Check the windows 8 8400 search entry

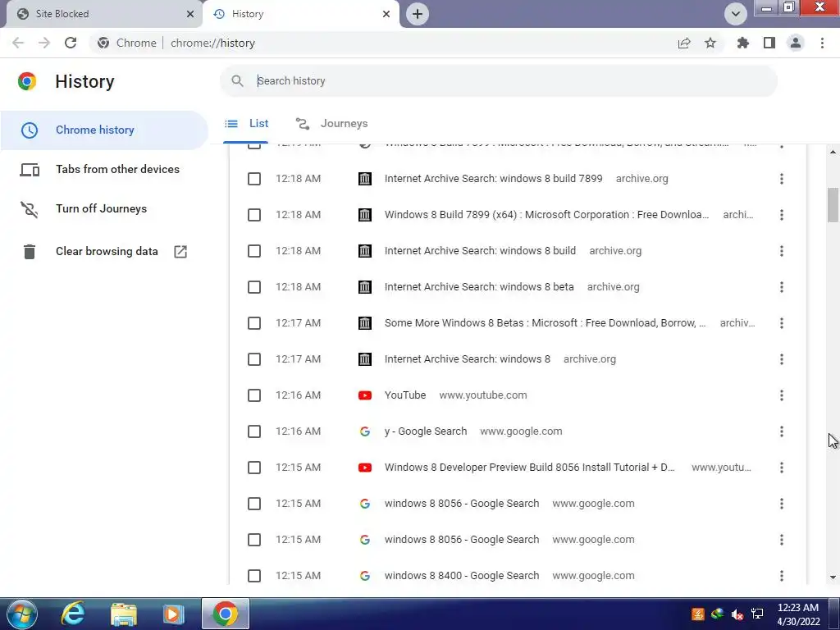tap(254, 576)
